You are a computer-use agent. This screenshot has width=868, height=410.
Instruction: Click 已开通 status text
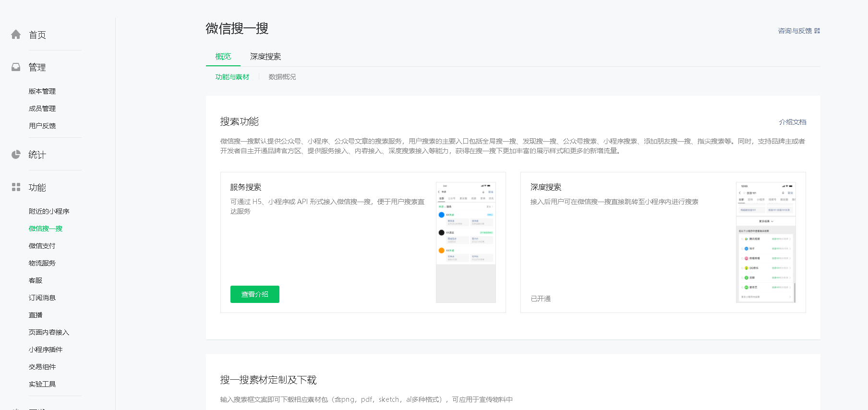click(x=541, y=299)
